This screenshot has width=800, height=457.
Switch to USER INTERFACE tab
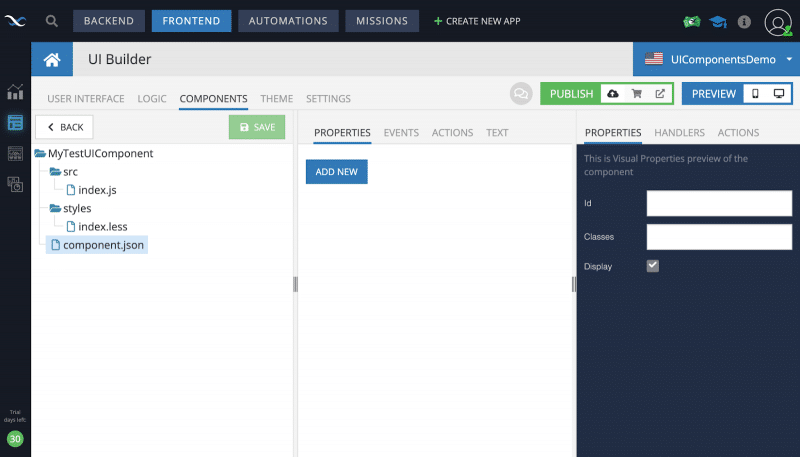click(86, 98)
